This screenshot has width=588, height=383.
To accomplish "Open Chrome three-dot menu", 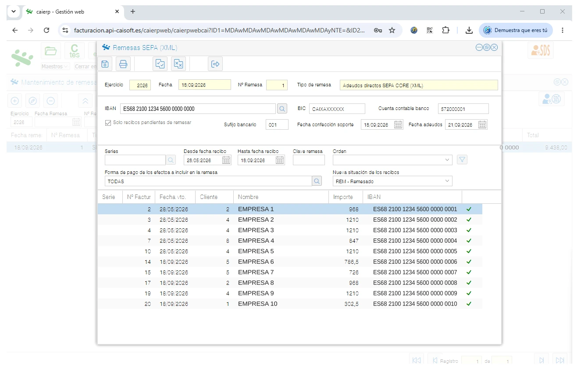I will click(x=563, y=30).
